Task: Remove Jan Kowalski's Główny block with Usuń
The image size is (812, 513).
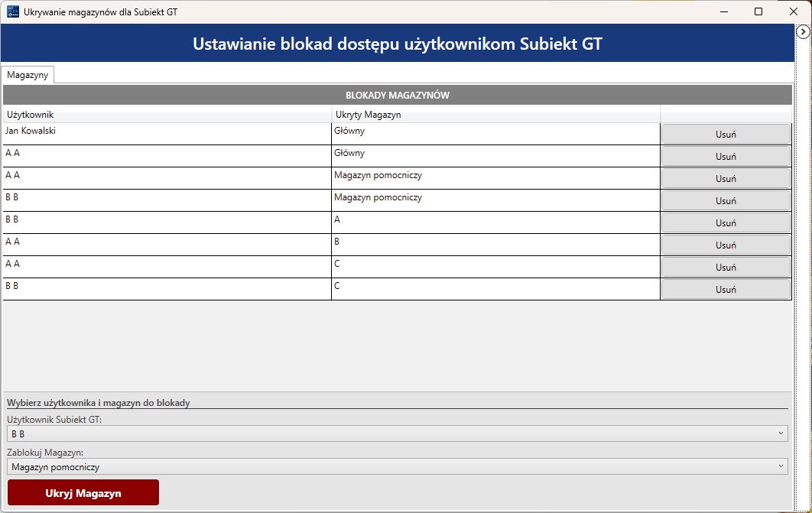Action: click(725, 135)
